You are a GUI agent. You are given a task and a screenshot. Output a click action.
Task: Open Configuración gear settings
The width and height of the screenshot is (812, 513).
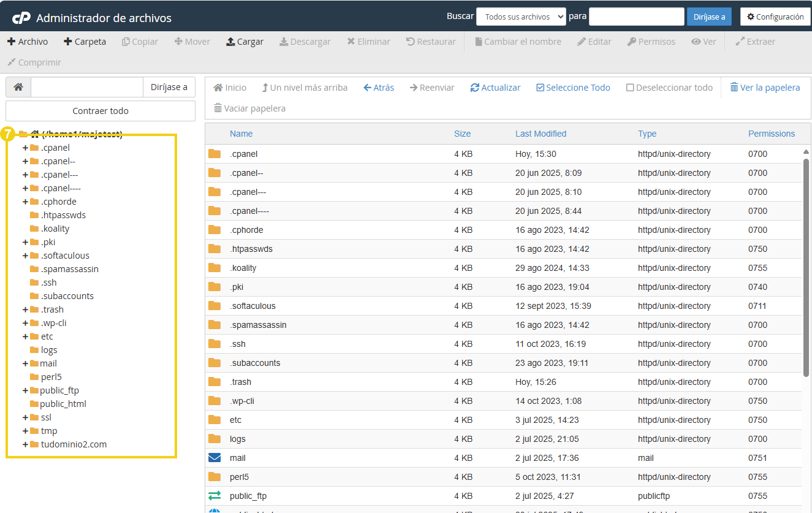coord(775,17)
